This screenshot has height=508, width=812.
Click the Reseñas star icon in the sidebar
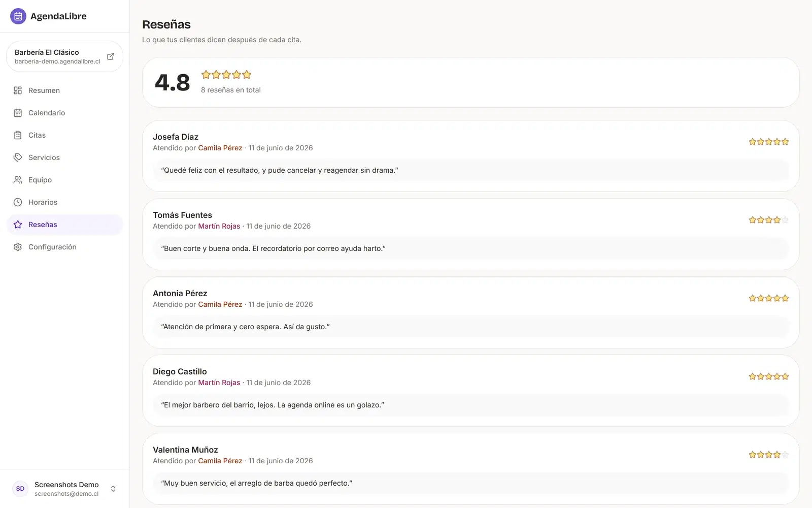click(18, 225)
